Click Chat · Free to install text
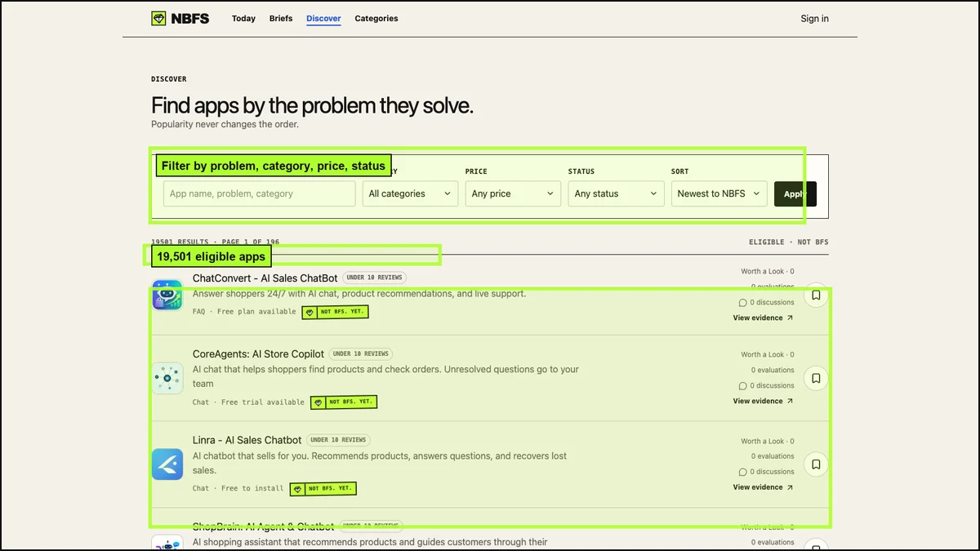This screenshot has height=551, width=980. pos(238,488)
